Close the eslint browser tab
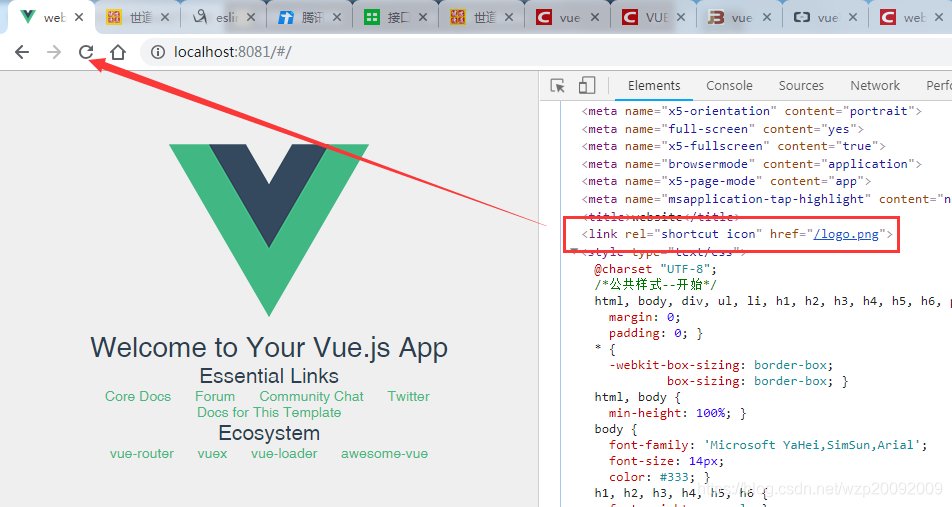This screenshot has height=507, width=952. [251, 18]
